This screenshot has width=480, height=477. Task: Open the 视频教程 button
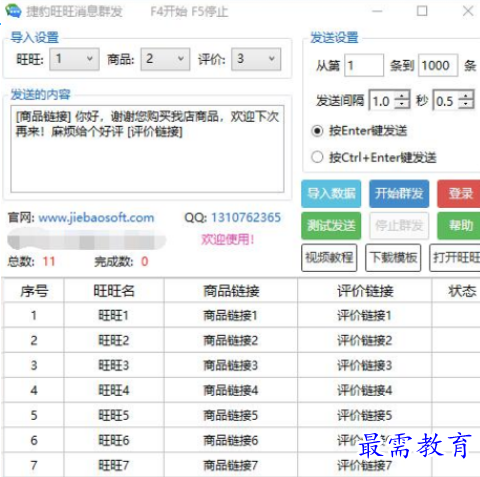[329, 258]
